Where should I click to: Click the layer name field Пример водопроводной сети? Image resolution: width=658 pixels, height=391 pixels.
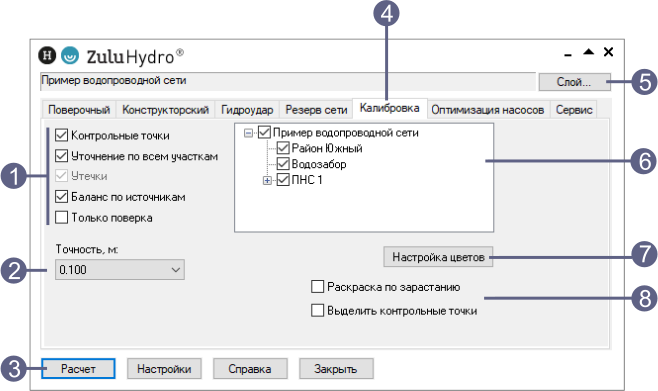pos(288,81)
